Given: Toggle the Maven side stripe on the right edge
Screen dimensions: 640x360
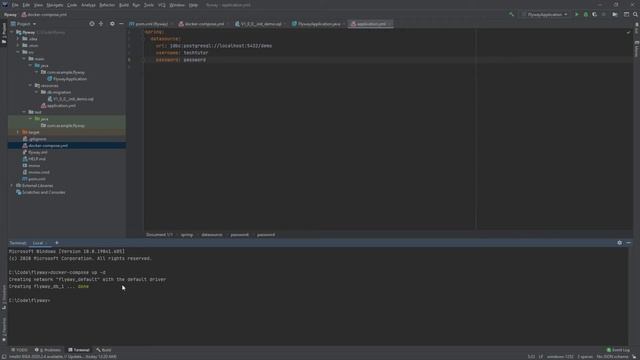Looking at the screenshot, I should click(636, 48).
